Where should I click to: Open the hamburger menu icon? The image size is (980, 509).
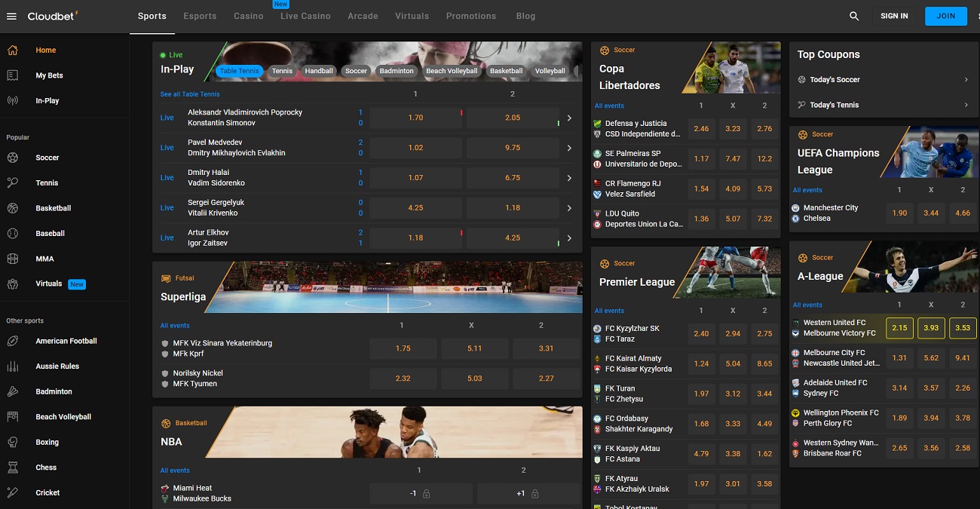click(11, 16)
